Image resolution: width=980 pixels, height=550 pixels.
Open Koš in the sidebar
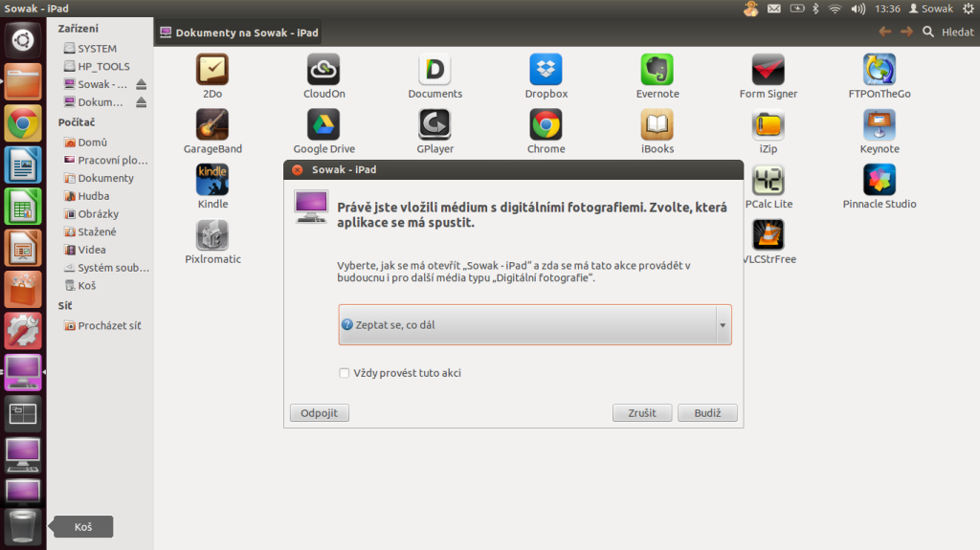(x=80, y=286)
